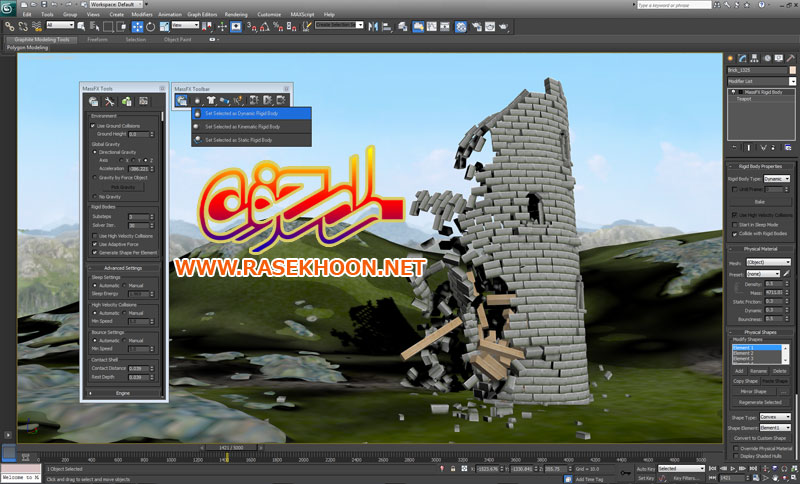Click the Auto Key button
800x484 pixels.
point(645,469)
